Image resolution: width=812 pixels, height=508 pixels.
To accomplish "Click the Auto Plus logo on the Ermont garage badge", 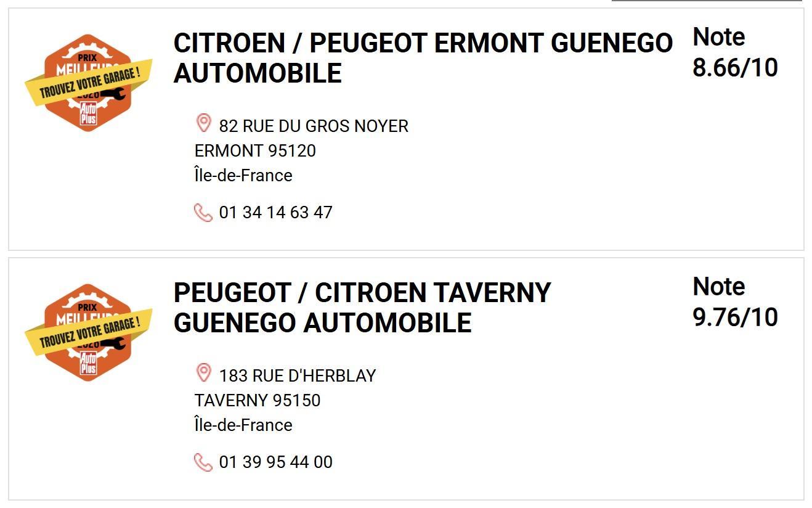I will 88,114.
